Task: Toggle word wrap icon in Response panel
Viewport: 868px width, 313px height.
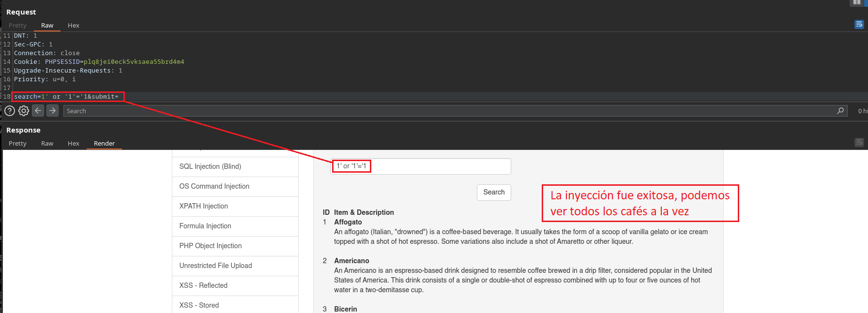Action: click(859, 142)
